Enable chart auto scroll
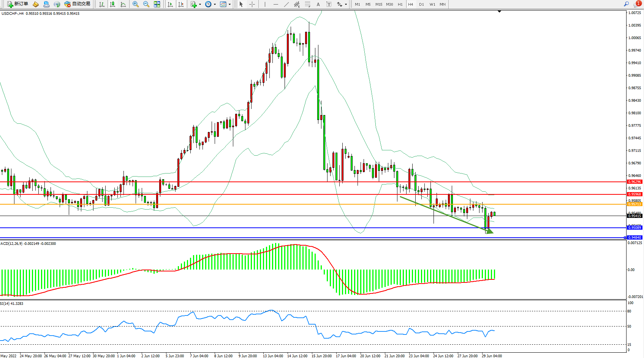The image size is (644, 358). click(x=170, y=4)
